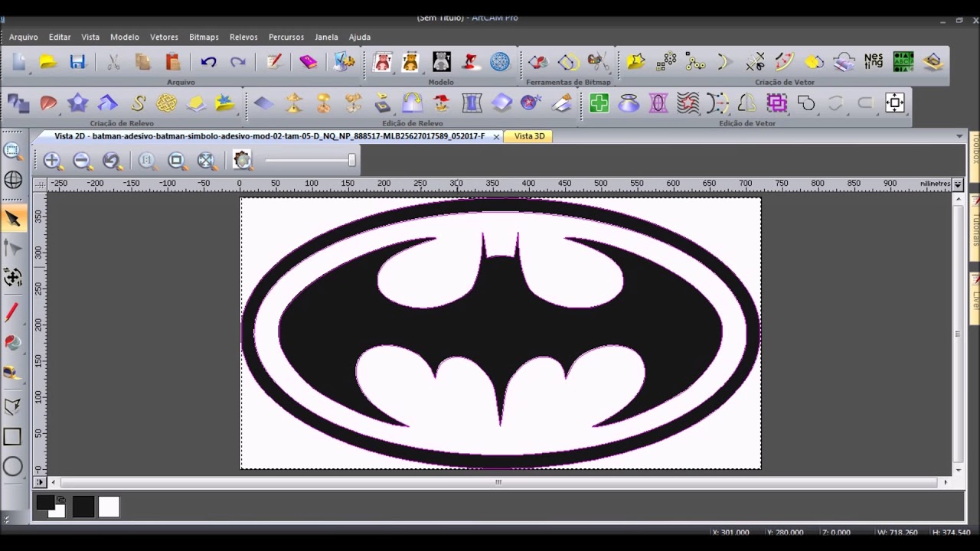This screenshot has height=551, width=980.
Task: Pick the black colour swatch in palette
Action: click(x=83, y=507)
